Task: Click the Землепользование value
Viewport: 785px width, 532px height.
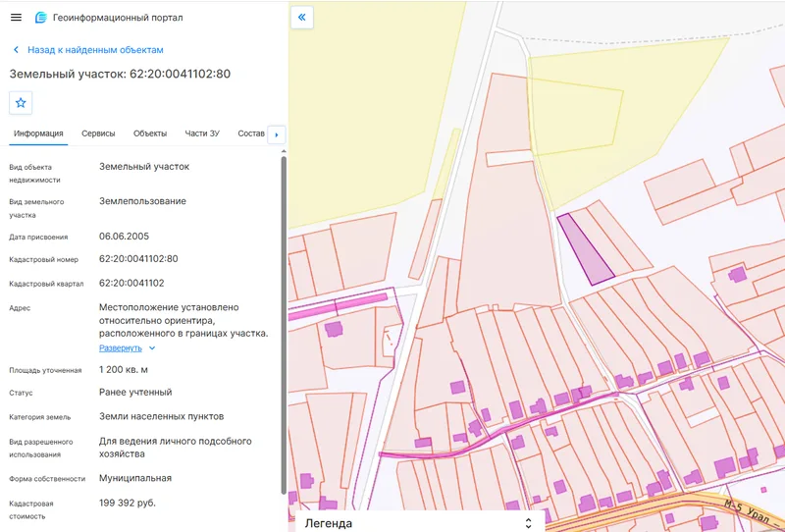Action: 142,201
